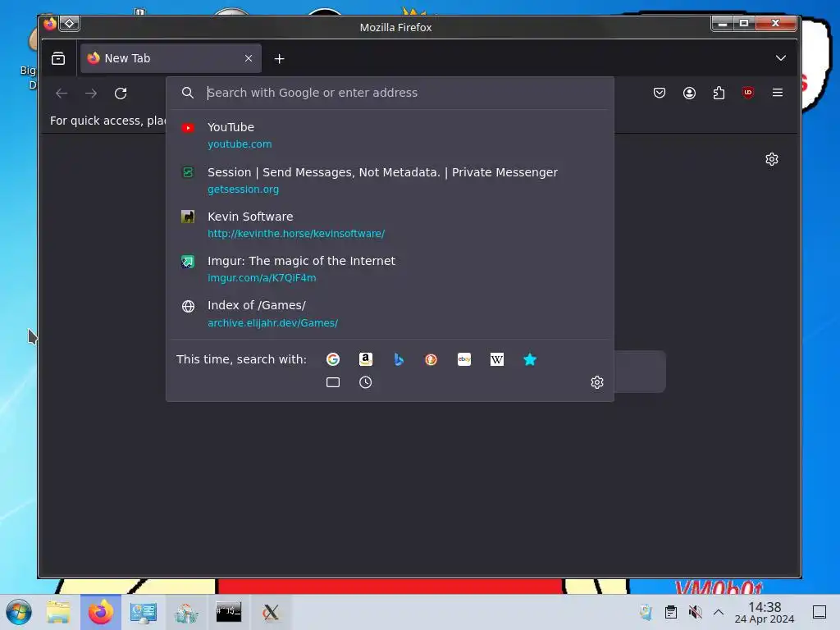The image size is (840, 630).
Task: Search in History clock icon
Action: 365,382
